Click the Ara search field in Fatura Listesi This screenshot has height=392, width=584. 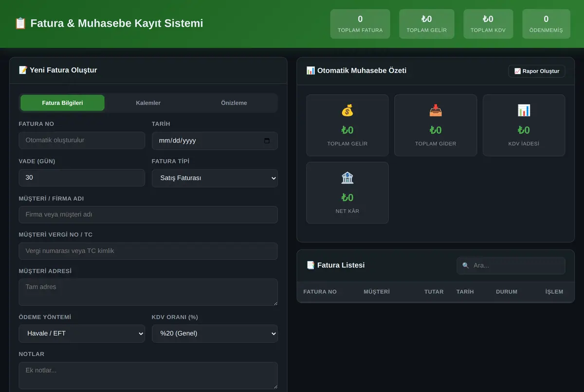pyautogui.click(x=511, y=266)
